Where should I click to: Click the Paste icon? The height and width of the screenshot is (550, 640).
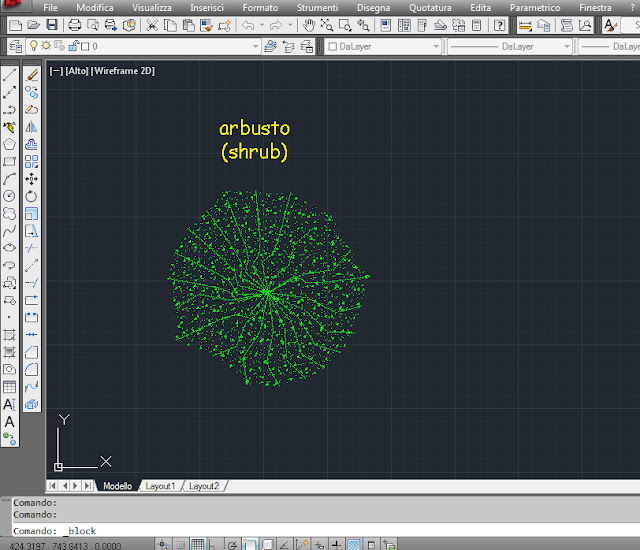(x=188, y=25)
